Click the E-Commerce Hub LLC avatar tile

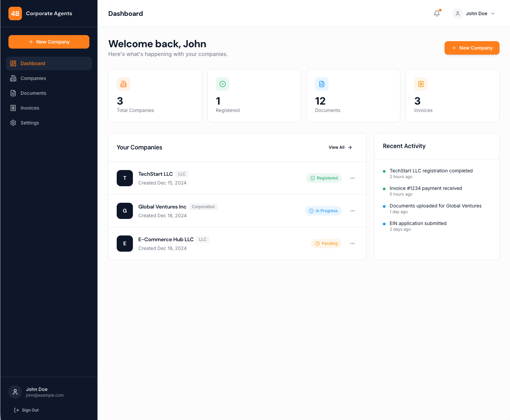pos(125,244)
